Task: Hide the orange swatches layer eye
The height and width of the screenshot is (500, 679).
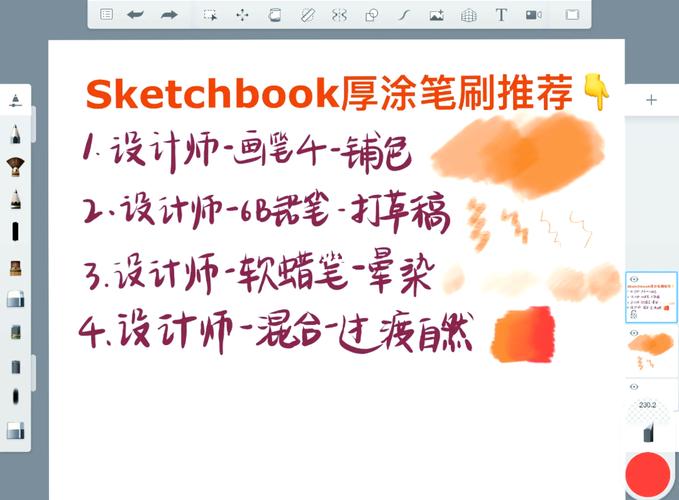Action: pyautogui.click(x=634, y=333)
